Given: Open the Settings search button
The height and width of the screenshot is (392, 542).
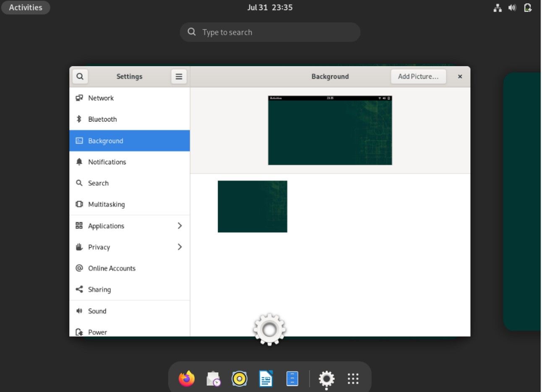Looking at the screenshot, I should coord(80,76).
